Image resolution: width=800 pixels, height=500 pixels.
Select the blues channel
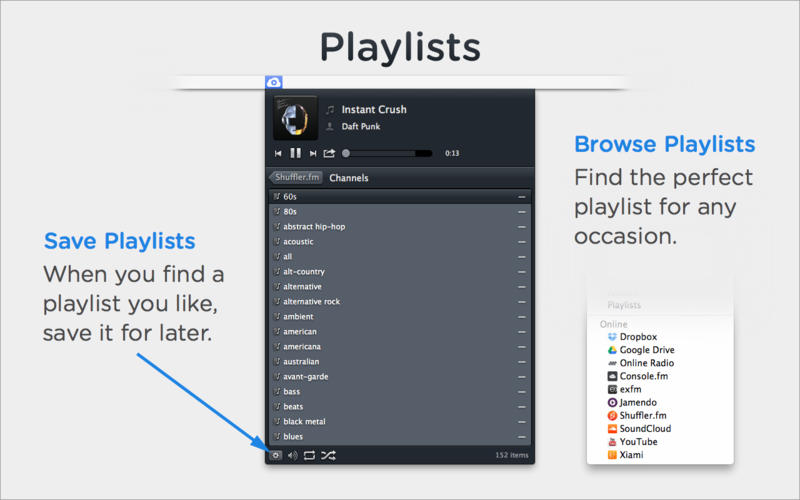coord(400,437)
